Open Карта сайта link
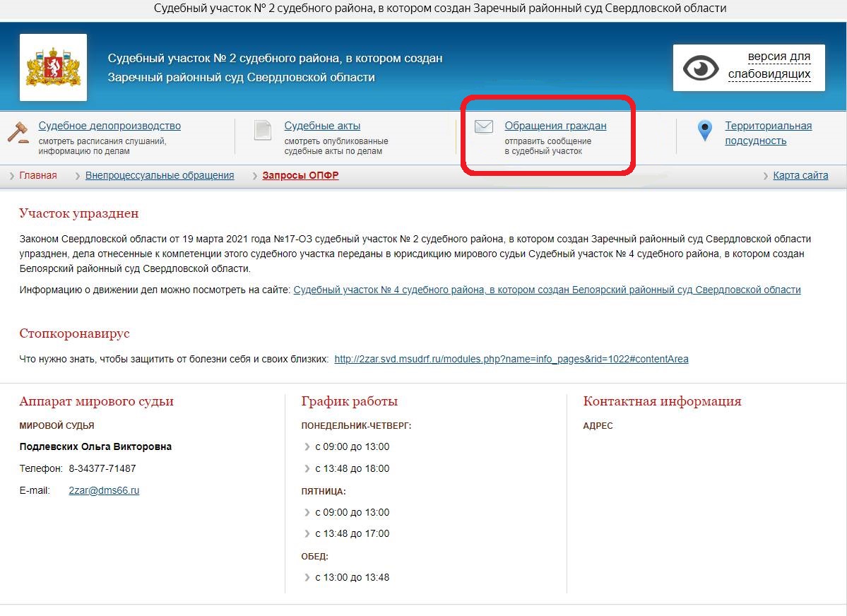 pyautogui.click(x=800, y=175)
